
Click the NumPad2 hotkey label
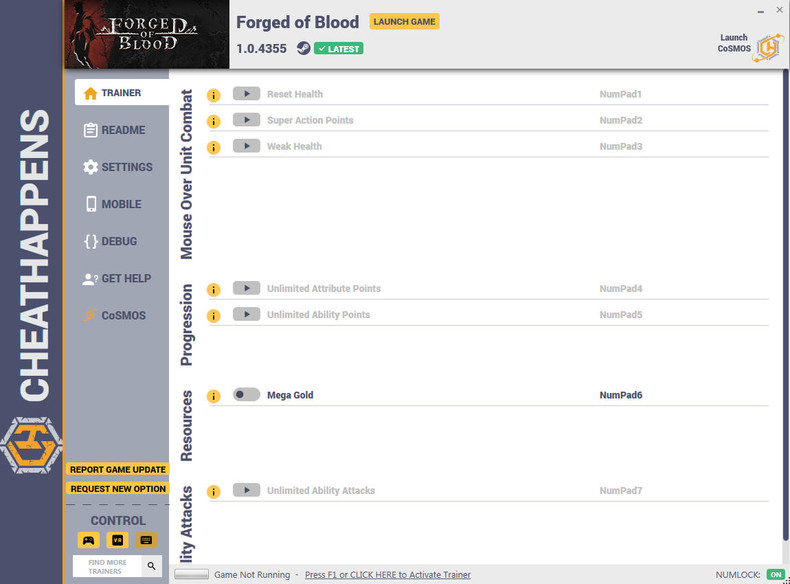click(x=621, y=120)
